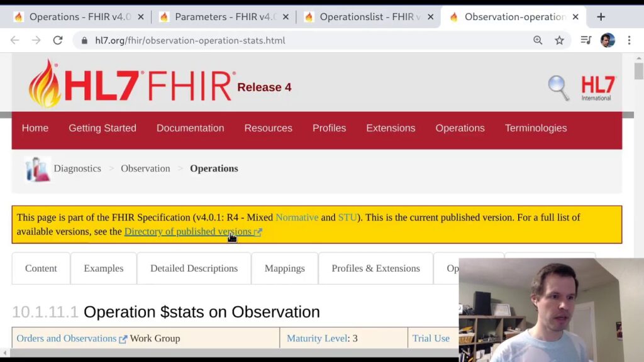The height and width of the screenshot is (362, 644).
Task: Select the Detailed Descriptions tab
Action: coord(194,268)
